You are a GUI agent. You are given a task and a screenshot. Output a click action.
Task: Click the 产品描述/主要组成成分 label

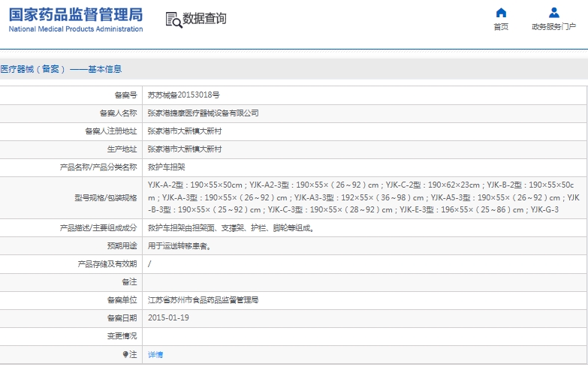point(98,228)
